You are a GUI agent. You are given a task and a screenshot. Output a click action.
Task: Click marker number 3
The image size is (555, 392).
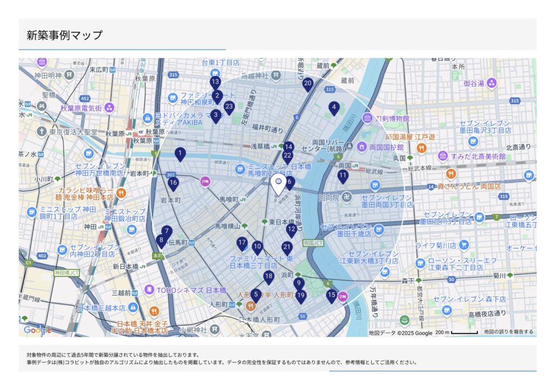tap(216, 115)
